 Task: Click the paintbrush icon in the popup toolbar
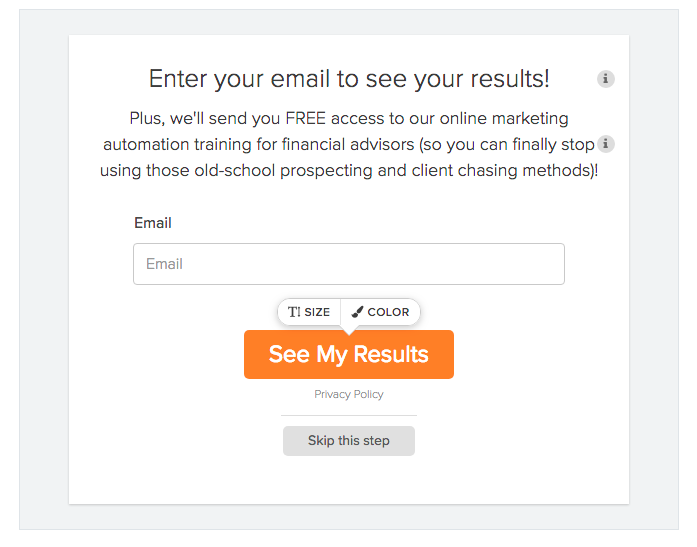coord(357,312)
